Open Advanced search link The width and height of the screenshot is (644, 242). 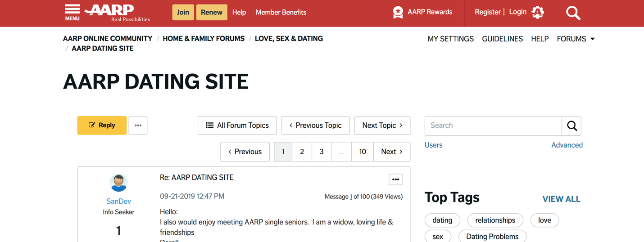point(567,145)
